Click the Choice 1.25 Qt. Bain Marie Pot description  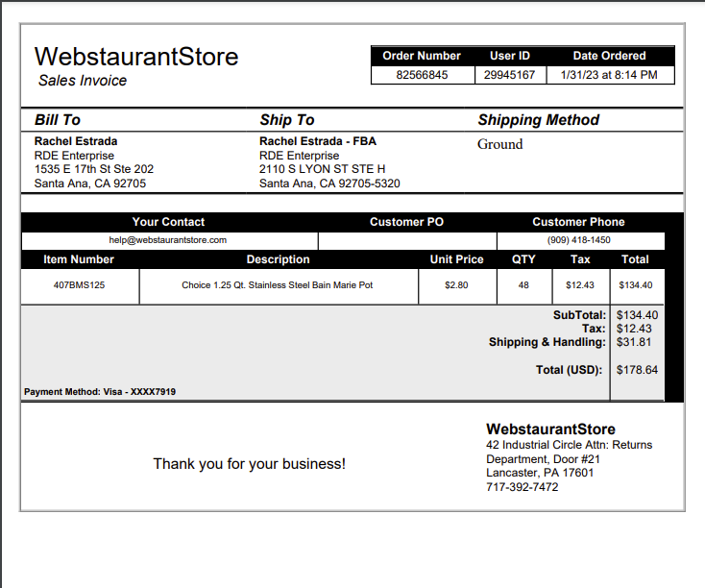pyautogui.click(x=277, y=285)
